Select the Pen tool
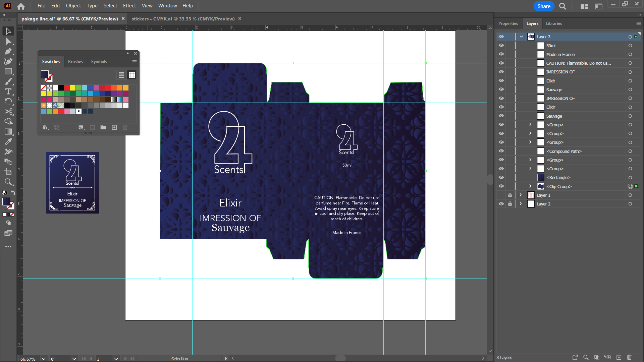 click(x=8, y=51)
